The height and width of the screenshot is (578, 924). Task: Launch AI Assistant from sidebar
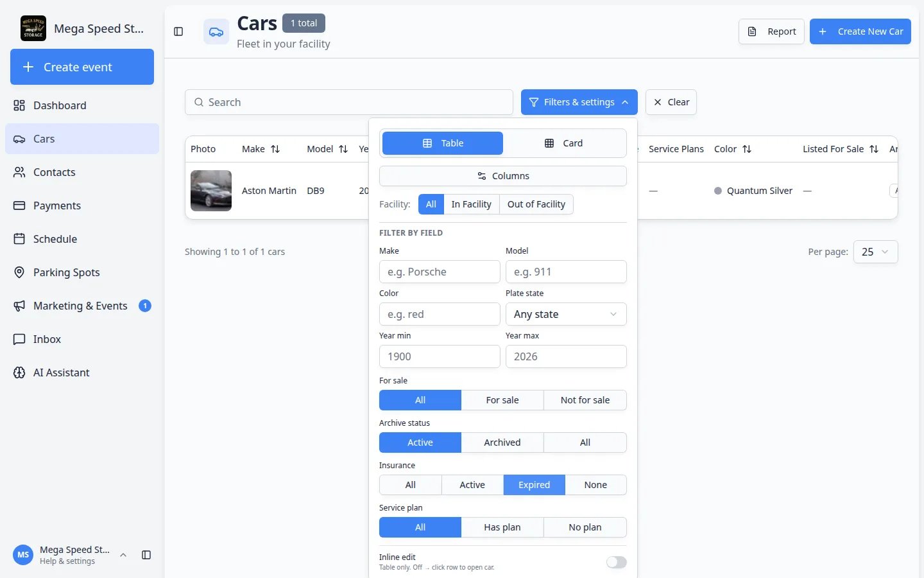(82, 372)
